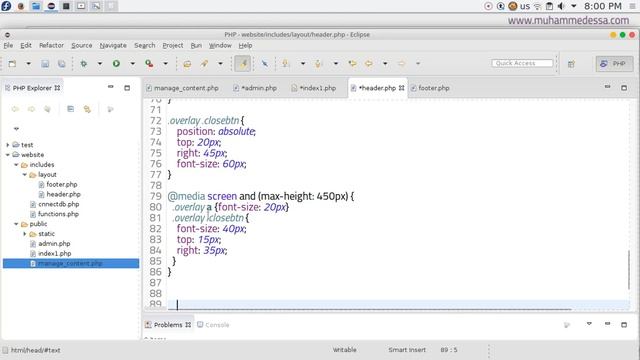Close the header.php editor tab
The image size is (640, 360).
pos(402,88)
